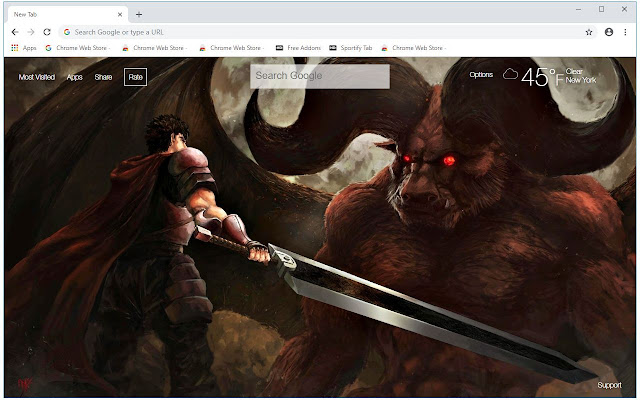Click the browser forward arrow
Screen dimensions: 640x400
pyautogui.click(x=31, y=32)
